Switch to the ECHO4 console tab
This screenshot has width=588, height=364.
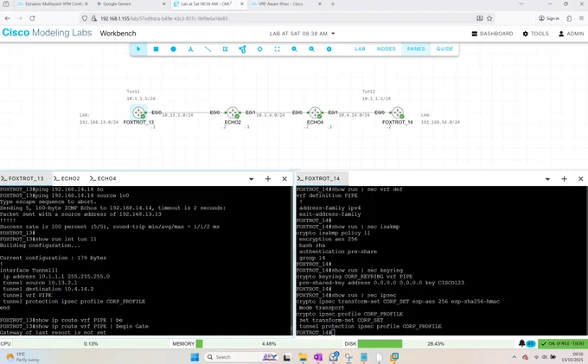click(x=103, y=178)
